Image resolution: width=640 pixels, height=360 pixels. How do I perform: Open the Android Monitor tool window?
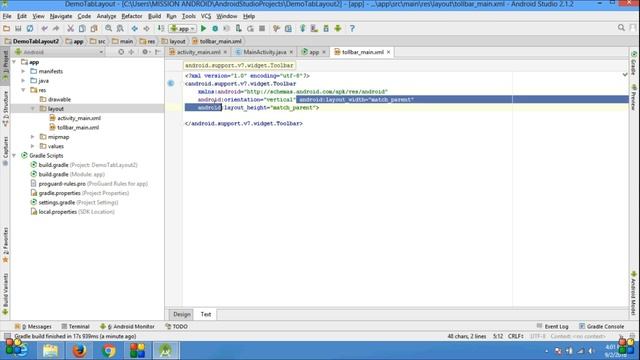pos(127,327)
